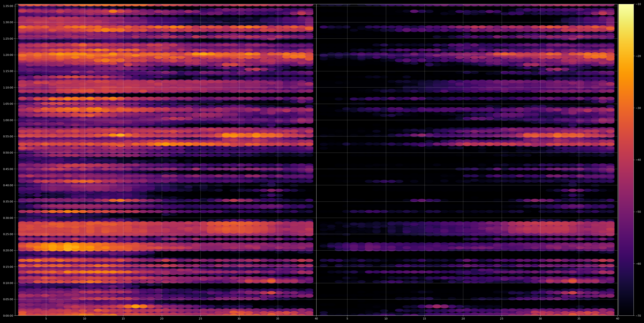This screenshot has width=644, height=323.
Task: Click the 0:35:00 y-axis tick label
Action: coord(8,202)
